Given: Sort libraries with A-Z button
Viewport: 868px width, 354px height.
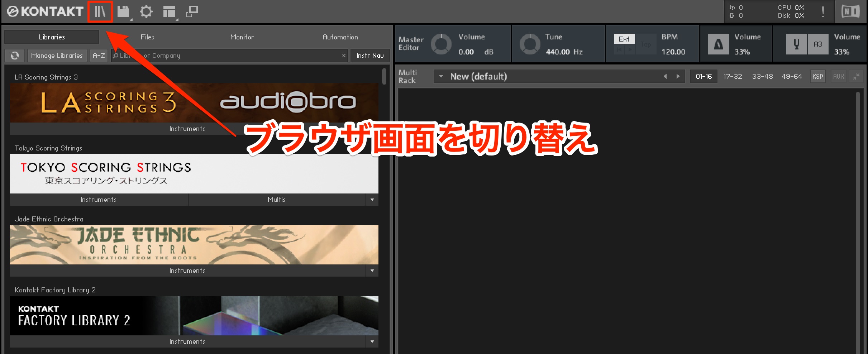Looking at the screenshot, I should point(99,56).
